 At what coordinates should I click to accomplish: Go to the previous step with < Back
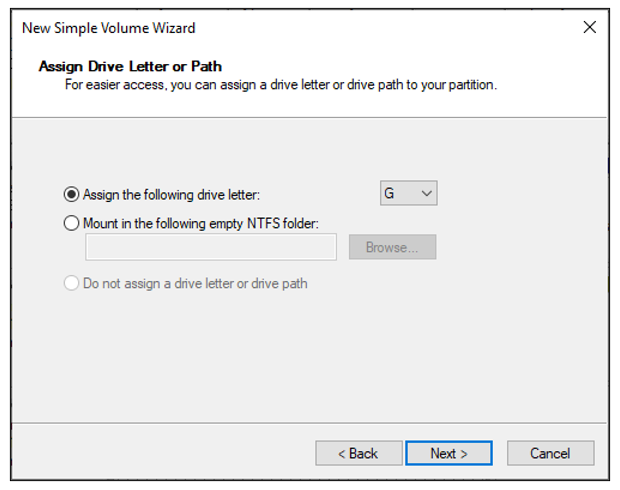(359, 453)
